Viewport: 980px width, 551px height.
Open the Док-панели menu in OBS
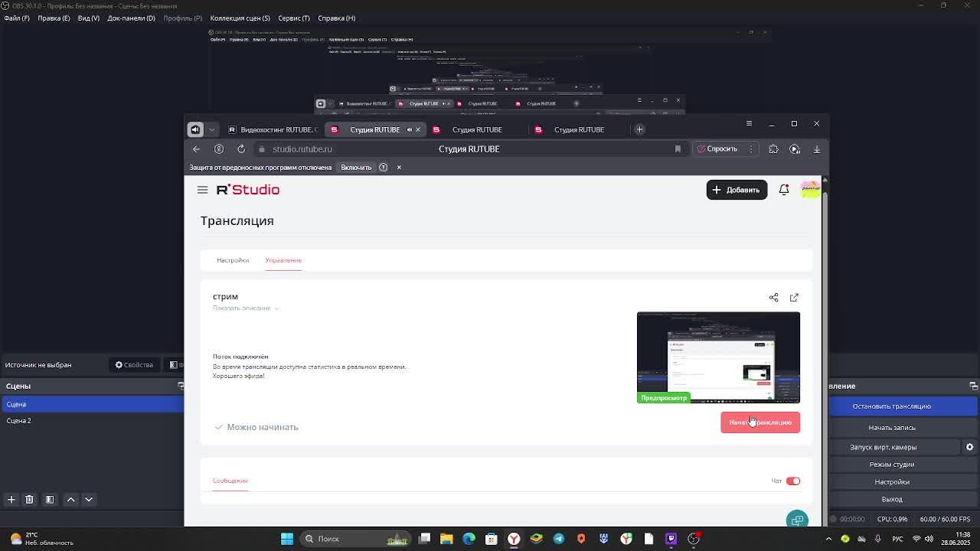tap(131, 18)
